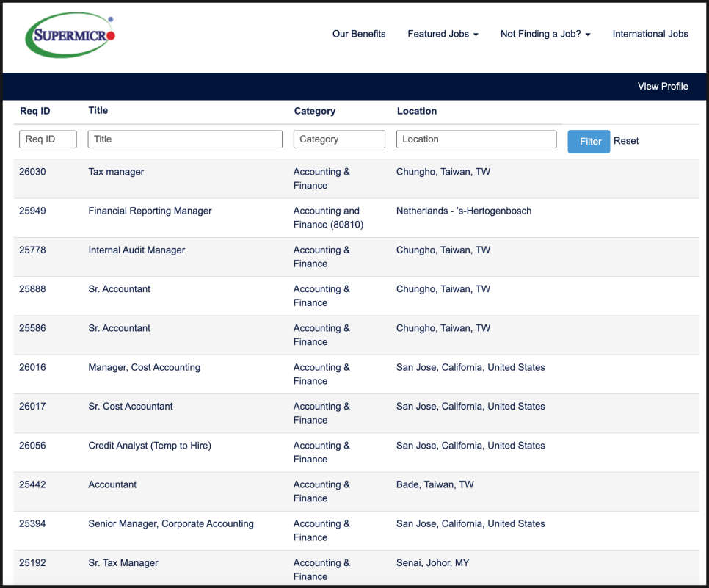Sort by Req ID column header

(34, 112)
